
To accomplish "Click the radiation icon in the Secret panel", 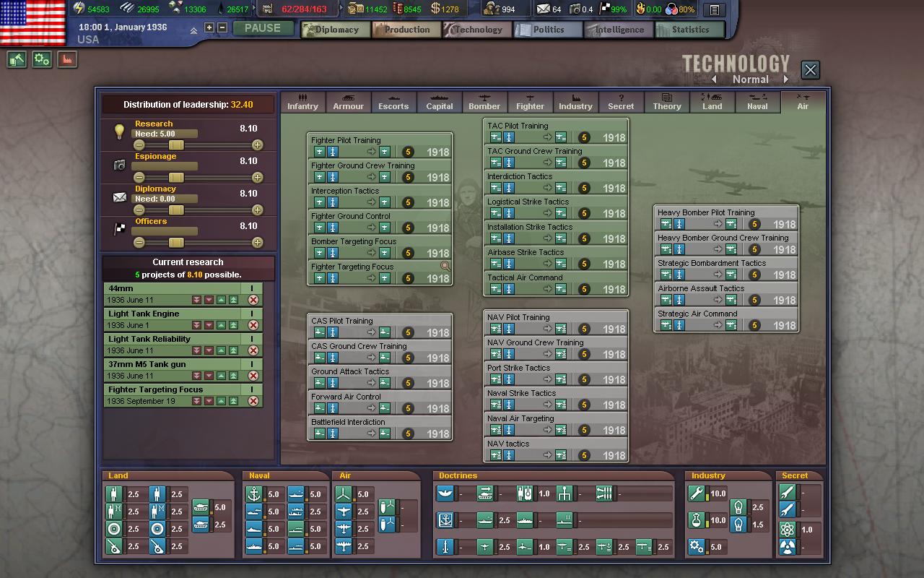I will click(788, 548).
